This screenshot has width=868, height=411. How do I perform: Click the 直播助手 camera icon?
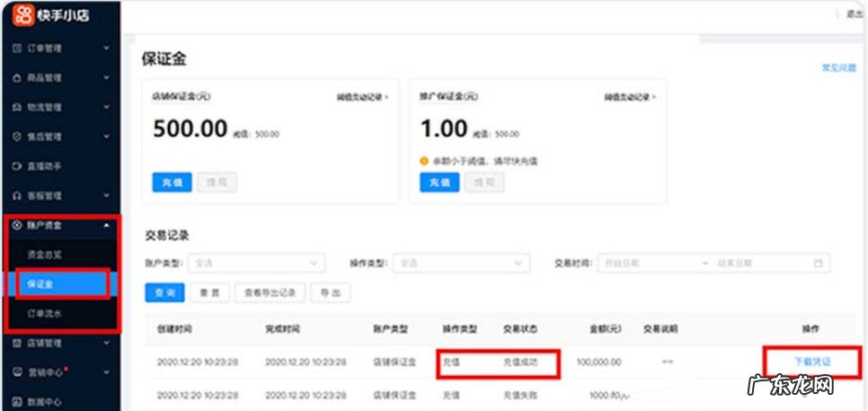pos(17,166)
